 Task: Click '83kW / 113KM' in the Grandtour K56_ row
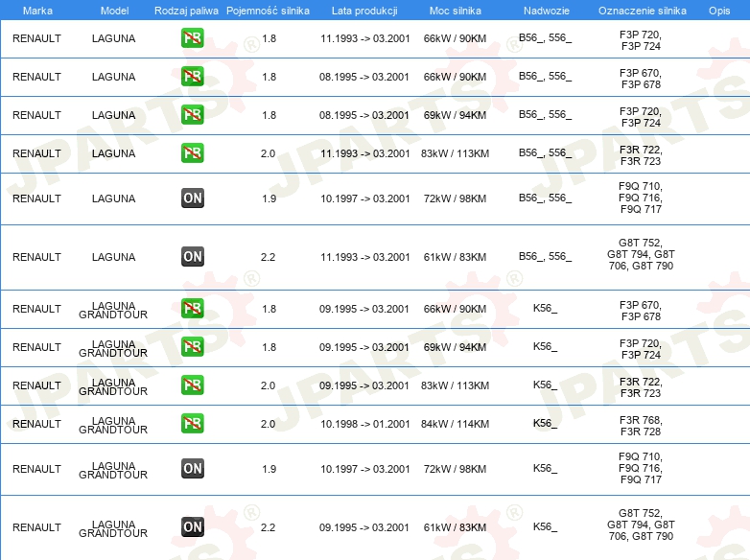pyautogui.click(x=455, y=385)
